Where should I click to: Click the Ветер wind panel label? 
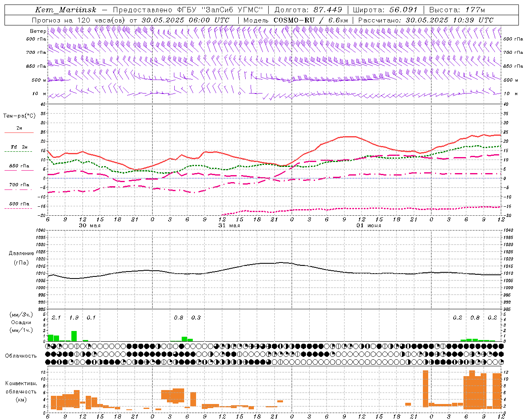point(37,31)
